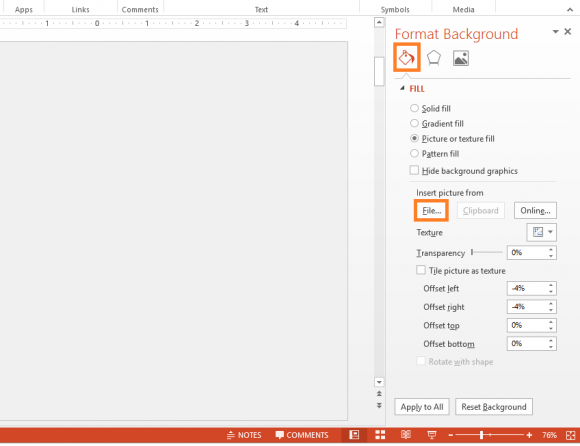The height and width of the screenshot is (446, 580).
Task: Collapse the Fill section triangle
Action: 402,88
